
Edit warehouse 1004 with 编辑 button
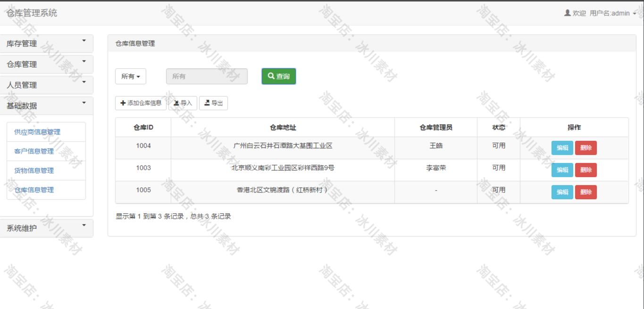click(x=562, y=148)
